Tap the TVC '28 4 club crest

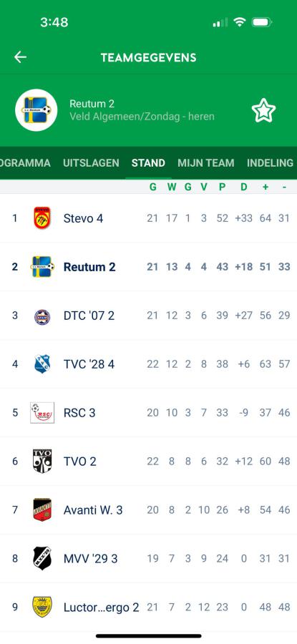42,364
